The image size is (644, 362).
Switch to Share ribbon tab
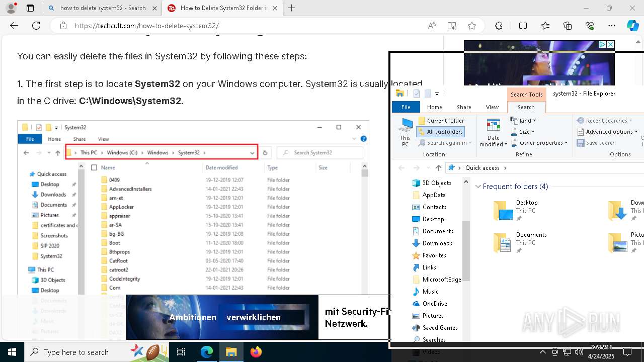[464, 107]
